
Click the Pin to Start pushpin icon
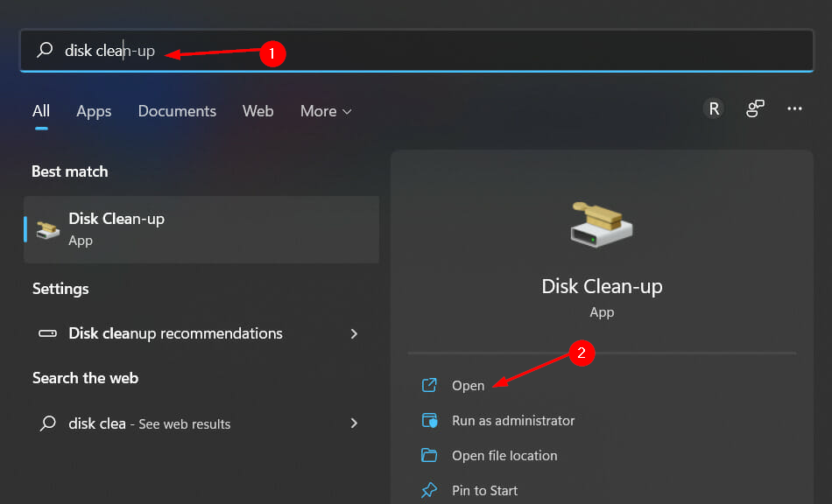pyautogui.click(x=429, y=490)
